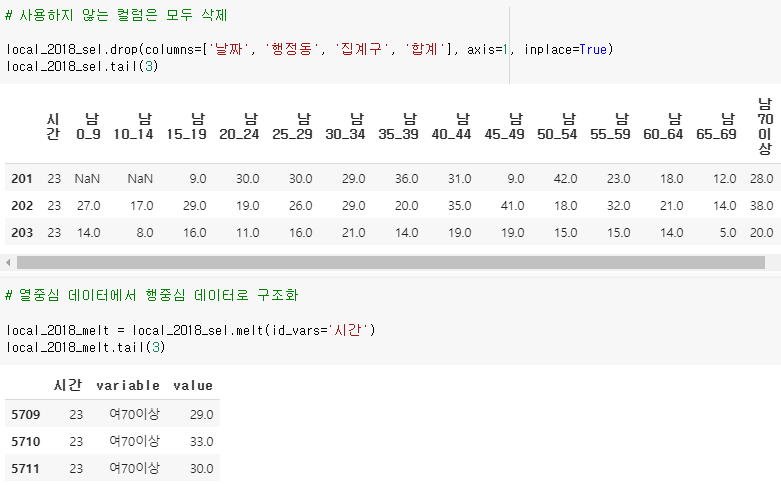Image resolution: width=781 pixels, height=485 pixels.
Task: Click row index 5709 in the melt table
Action: coord(25,415)
